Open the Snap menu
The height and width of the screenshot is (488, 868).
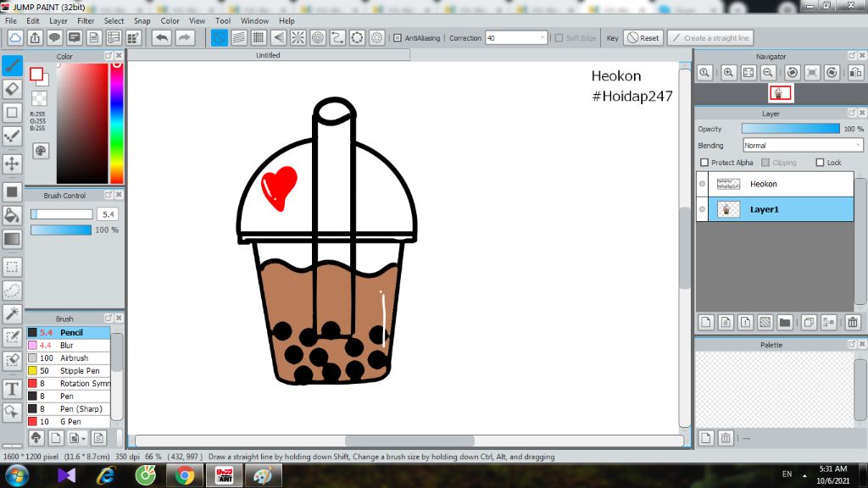coord(142,20)
